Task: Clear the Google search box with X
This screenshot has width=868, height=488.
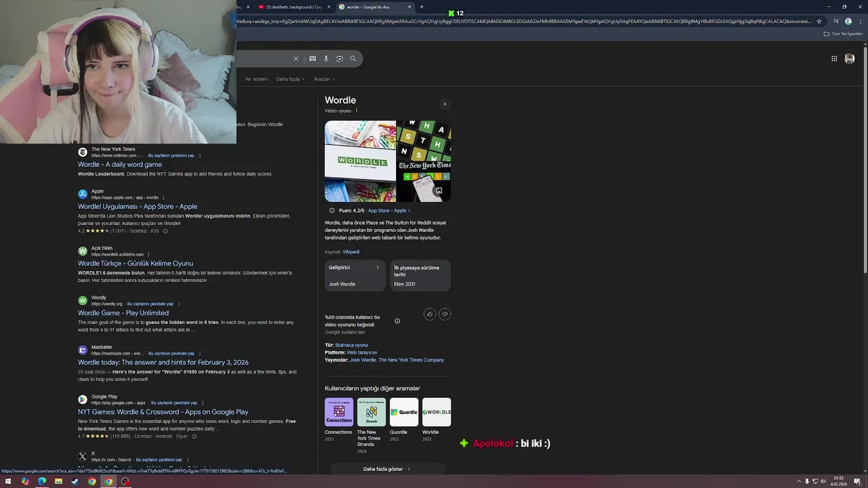Action: click(296, 59)
